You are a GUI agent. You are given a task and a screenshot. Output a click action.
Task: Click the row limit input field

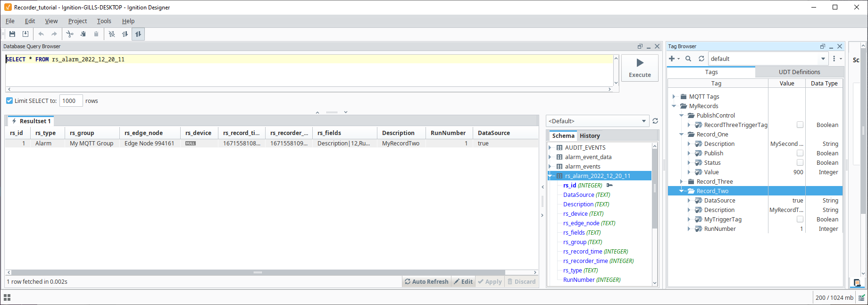coord(71,101)
